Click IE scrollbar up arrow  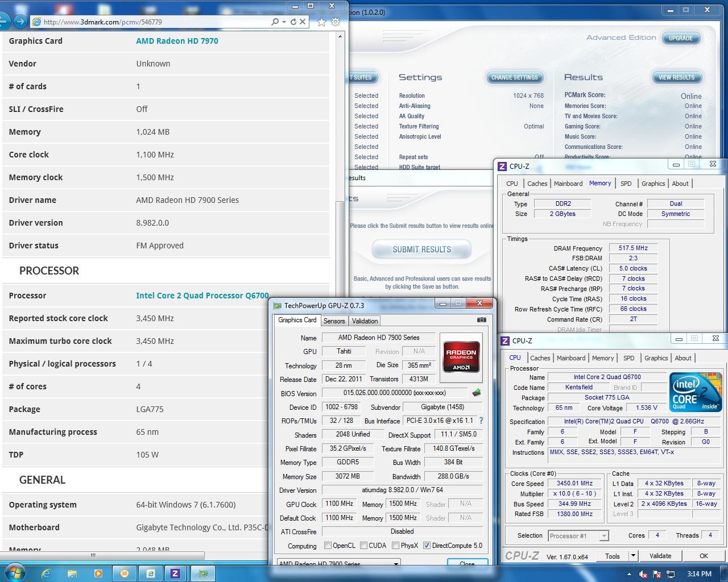340,36
